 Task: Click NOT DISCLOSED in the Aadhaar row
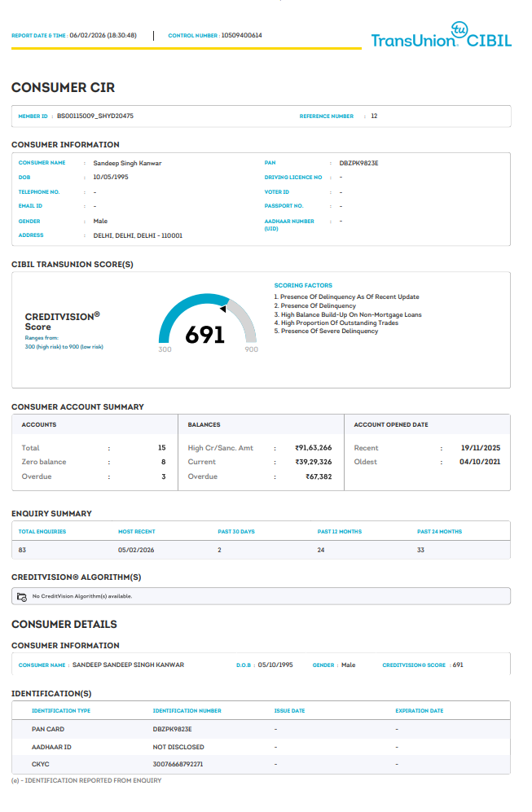coord(178,748)
